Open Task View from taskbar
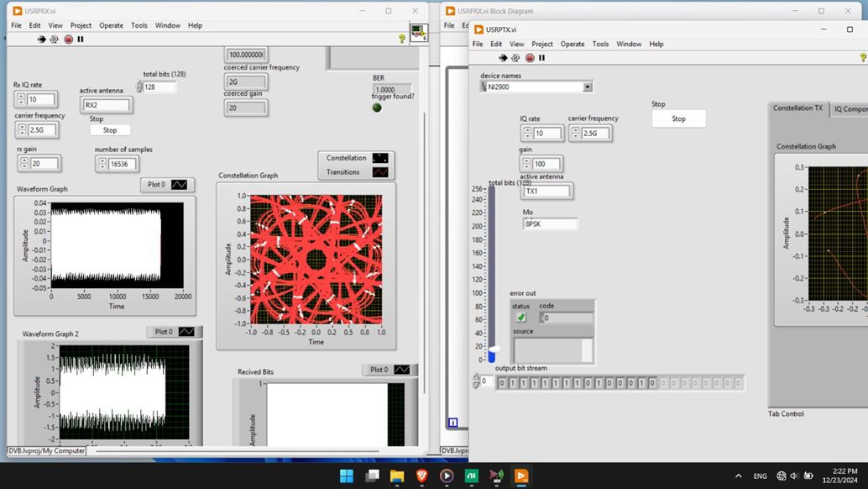This screenshot has height=489, width=868. coord(373,476)
